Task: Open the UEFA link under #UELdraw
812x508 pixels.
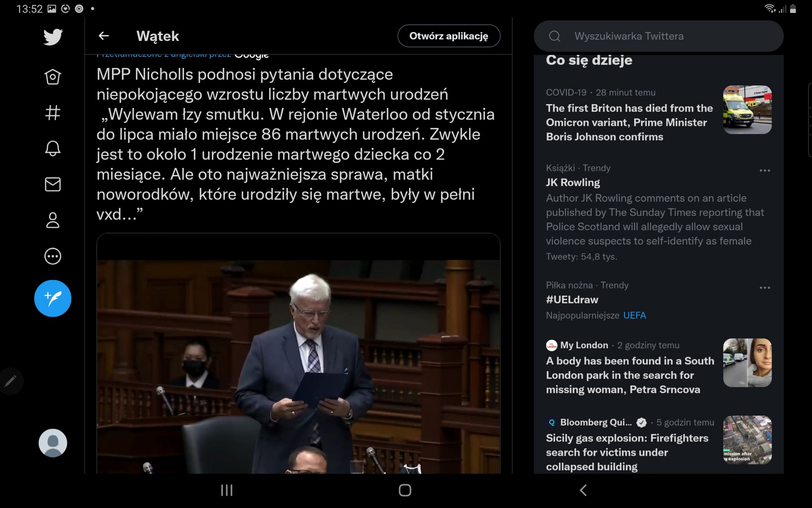Action: pyautogui.click(x=634, y=315)
